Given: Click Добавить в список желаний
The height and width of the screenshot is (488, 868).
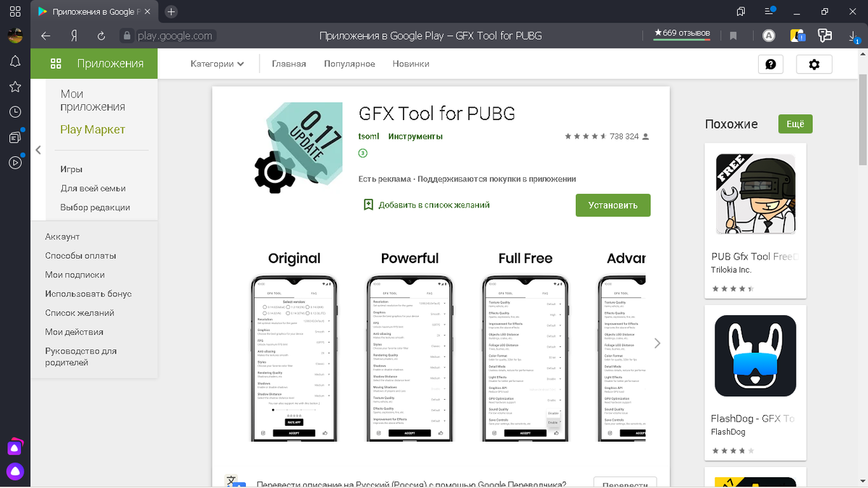Looking at the screenshot, I should click(x=434, y=205).
